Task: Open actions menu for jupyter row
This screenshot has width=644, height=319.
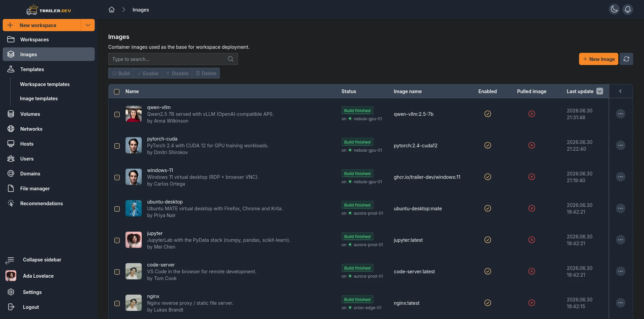Action: tap(621, 240)
